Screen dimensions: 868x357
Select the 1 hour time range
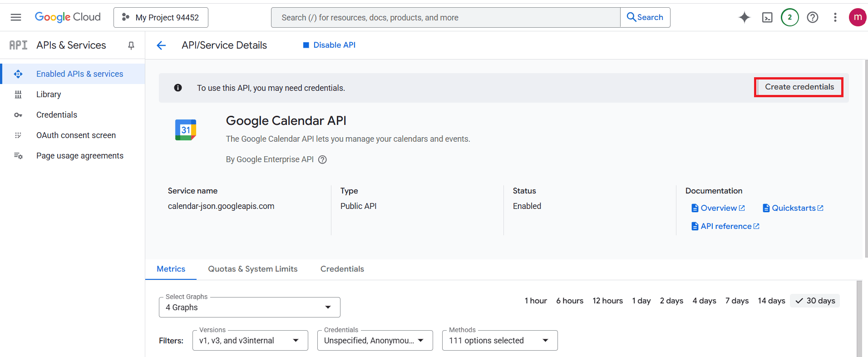tap(536, 301)
